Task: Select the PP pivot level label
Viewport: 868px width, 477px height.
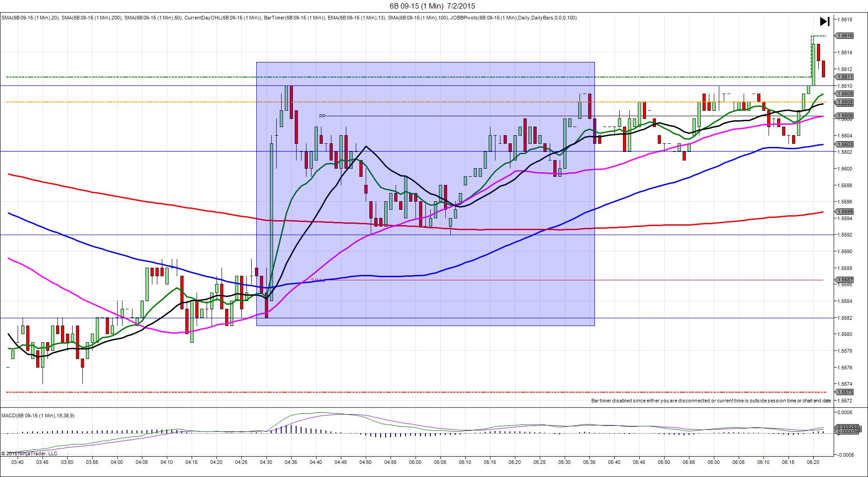Action: pos(322,116)
